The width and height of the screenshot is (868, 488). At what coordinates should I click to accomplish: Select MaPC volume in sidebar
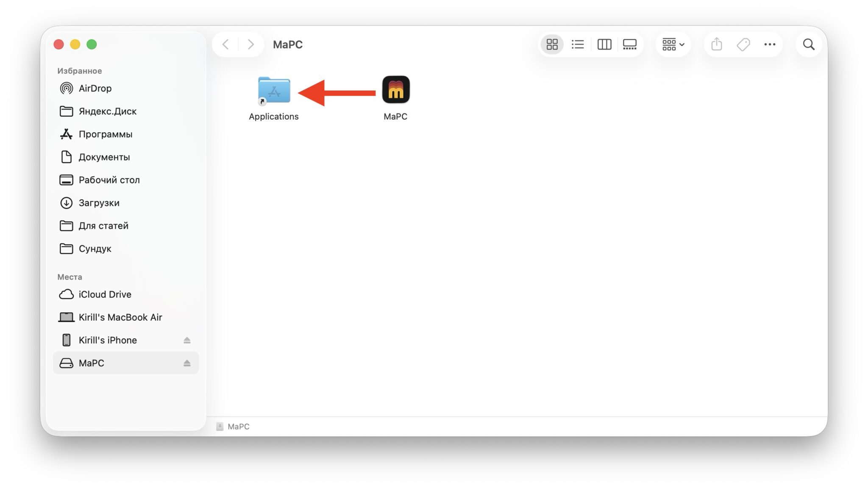coord(125,363)
